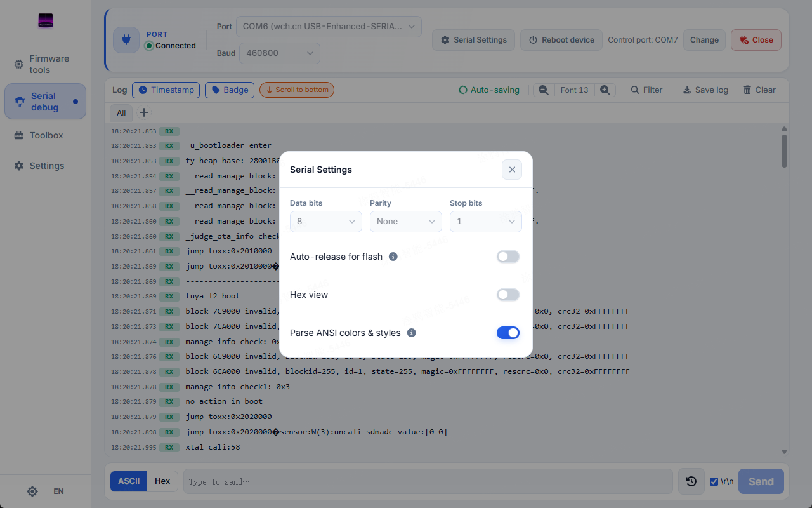This screenshot has width=812, height=508.
Task: Toggle the Timestamp display
Action: (x=166, y=90)
